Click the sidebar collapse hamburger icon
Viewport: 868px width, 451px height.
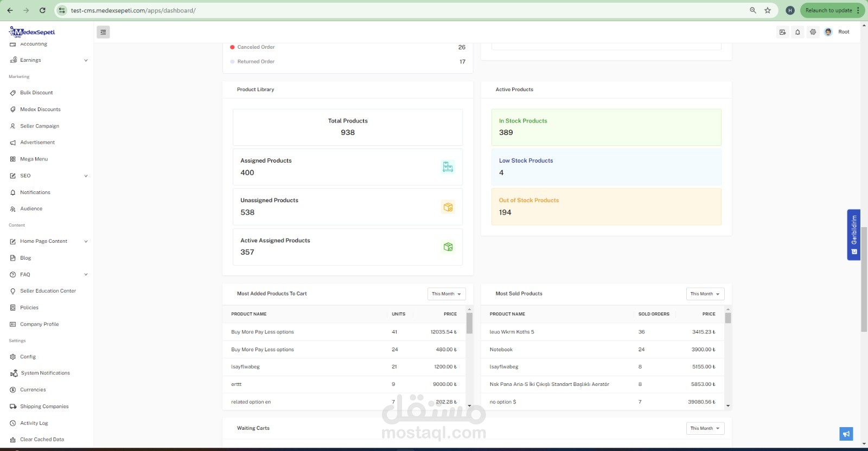click(x=103, y=32)
